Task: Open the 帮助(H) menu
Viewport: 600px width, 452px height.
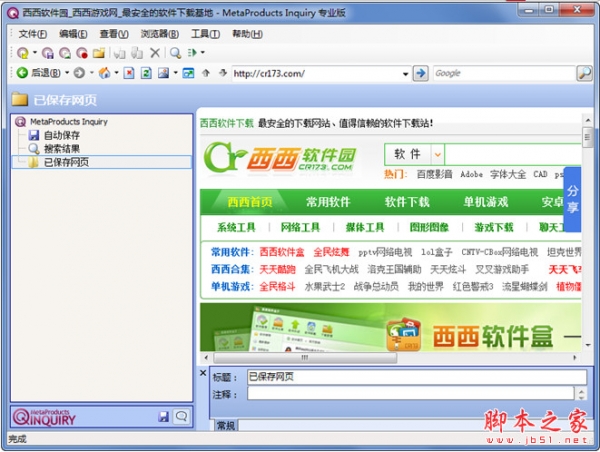Action: (x=247, y=34)
